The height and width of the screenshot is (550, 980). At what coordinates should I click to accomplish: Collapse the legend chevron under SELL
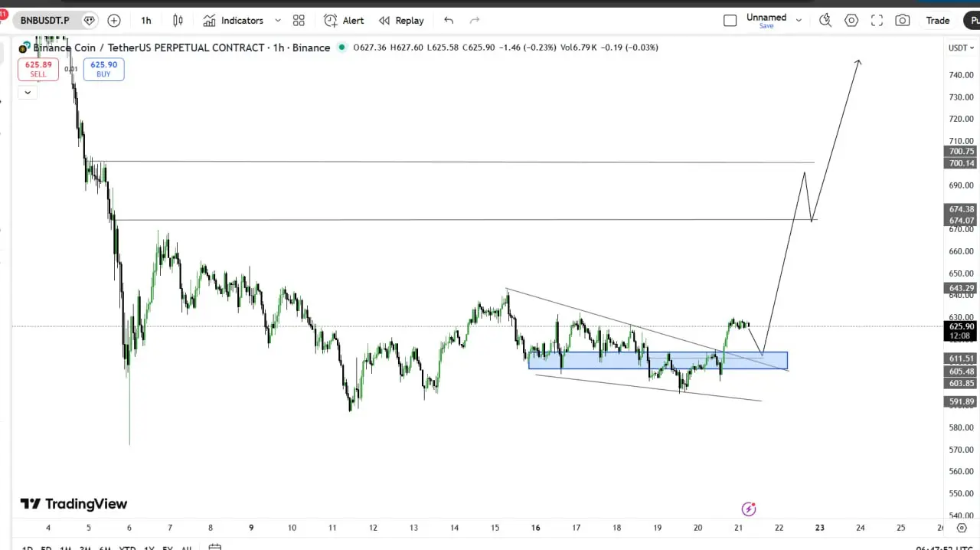click(x=28, y=93)
